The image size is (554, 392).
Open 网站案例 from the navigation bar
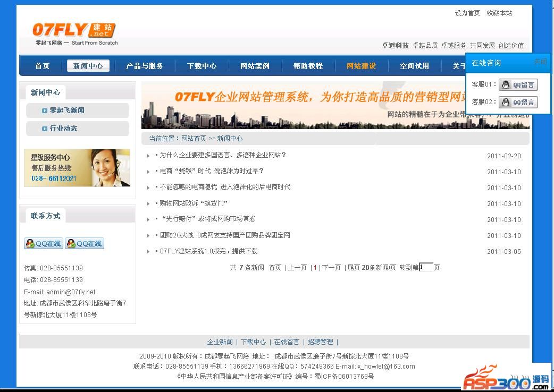(x=255, y=66)
